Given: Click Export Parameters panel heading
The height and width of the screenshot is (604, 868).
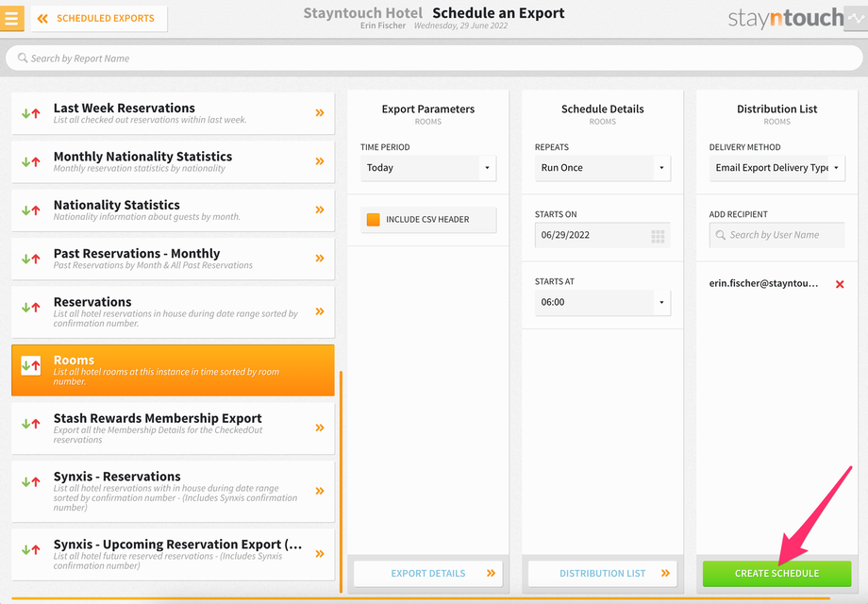Looking at the screenshot, I should [x=428, y=109].
